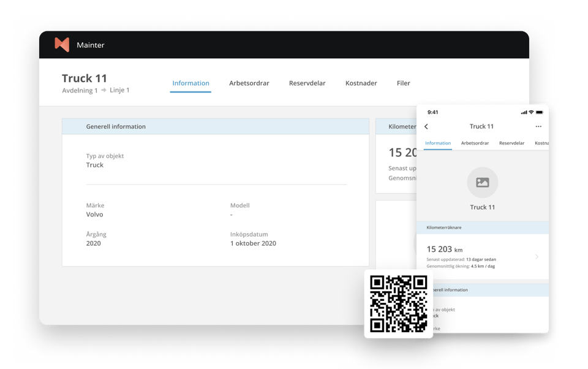Tap the image placeholder icon above Truck 11
The height and width of the screenshot is (369, 588).
tap(482, 183)
